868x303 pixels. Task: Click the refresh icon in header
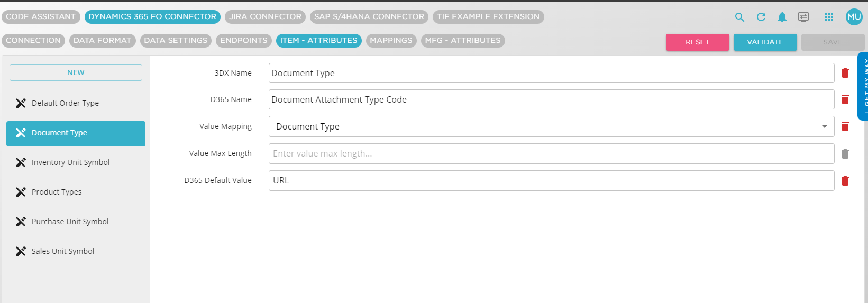761,17
